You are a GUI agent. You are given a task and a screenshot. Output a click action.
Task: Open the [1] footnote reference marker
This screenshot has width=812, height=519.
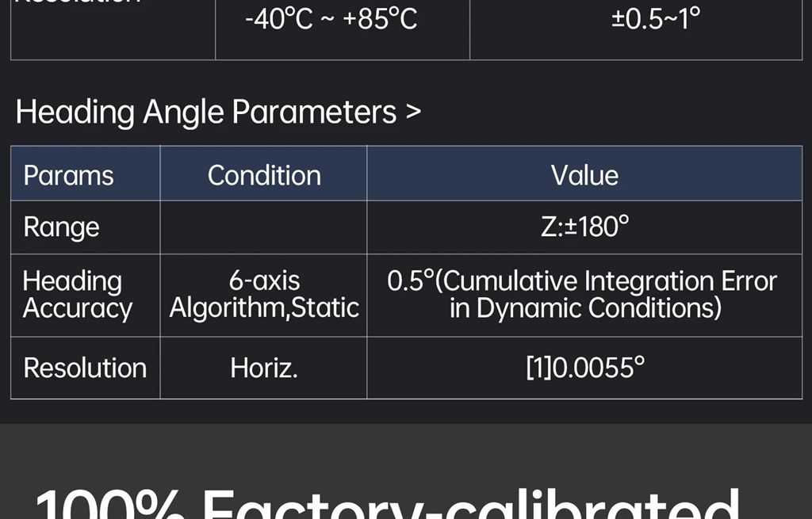(538, 368)
